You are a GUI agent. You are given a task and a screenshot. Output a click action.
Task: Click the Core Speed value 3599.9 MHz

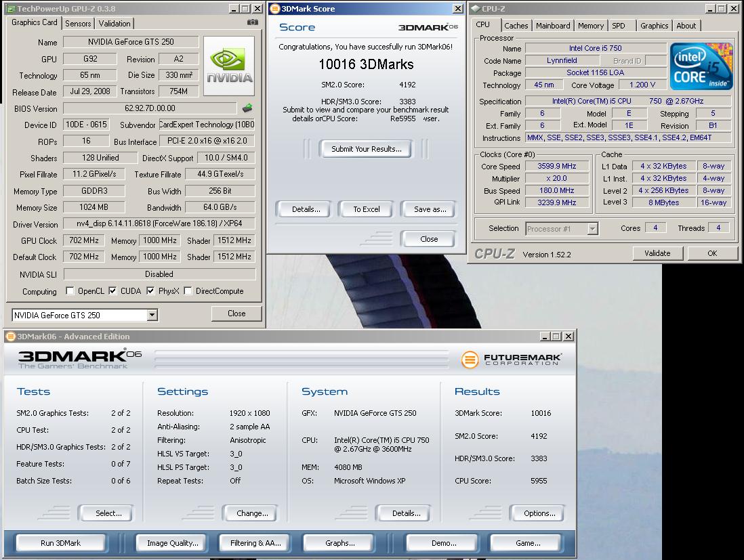tap(557, 166)
